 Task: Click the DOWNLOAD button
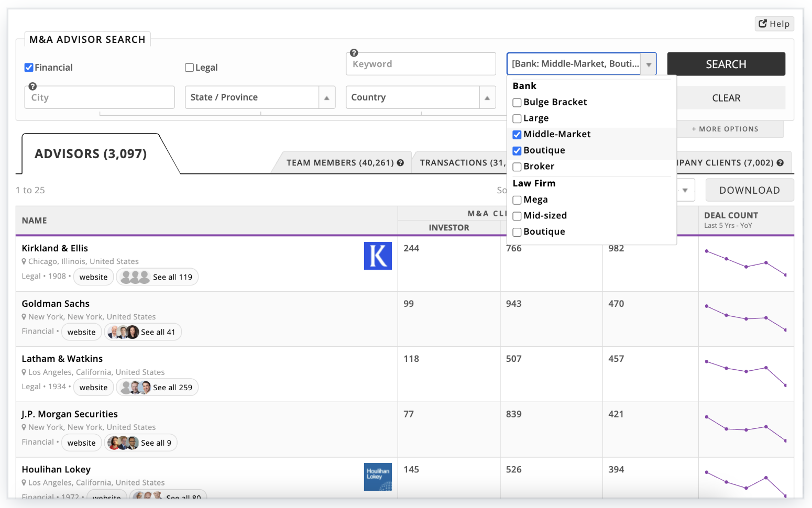pyautogui.click(x=749, y=191)
